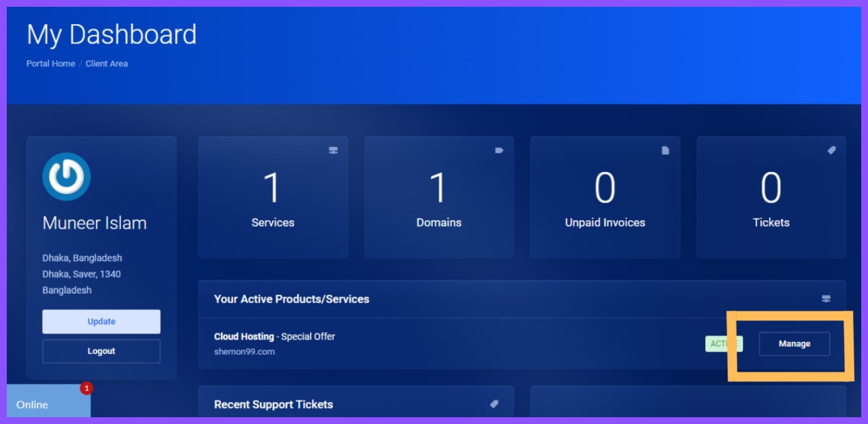Click the server icon on Services tile

pos(333,151)
